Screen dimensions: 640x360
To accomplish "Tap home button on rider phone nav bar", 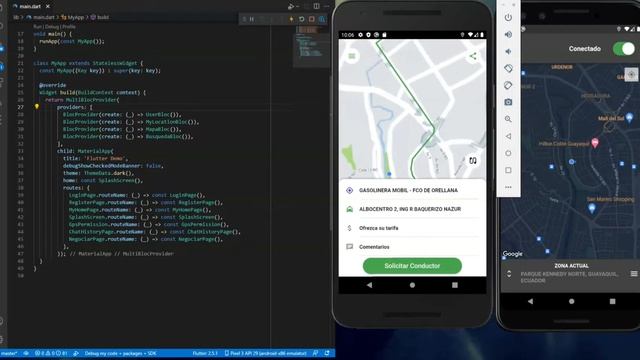I will pos(412,285).
